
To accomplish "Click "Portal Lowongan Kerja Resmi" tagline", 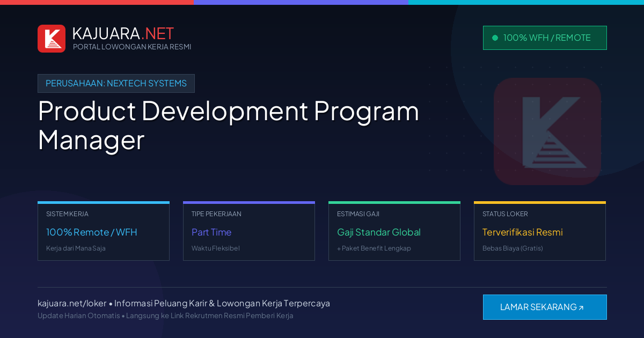I will (x=132, y=47).
